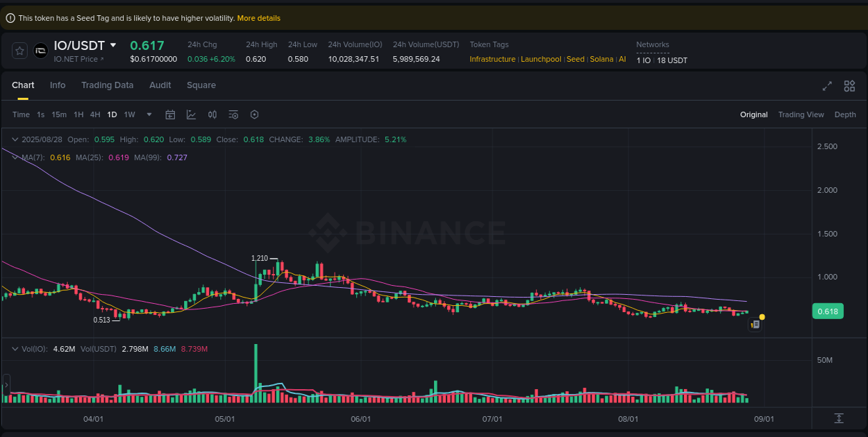
Task: Open chart settings with the gear icon
Action: tap(254, 114)
